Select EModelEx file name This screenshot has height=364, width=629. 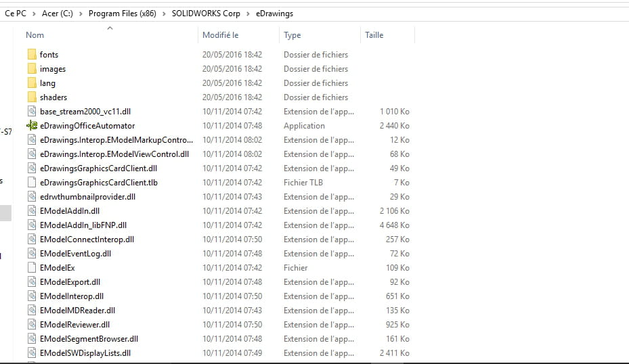click(x=57, y=267)
